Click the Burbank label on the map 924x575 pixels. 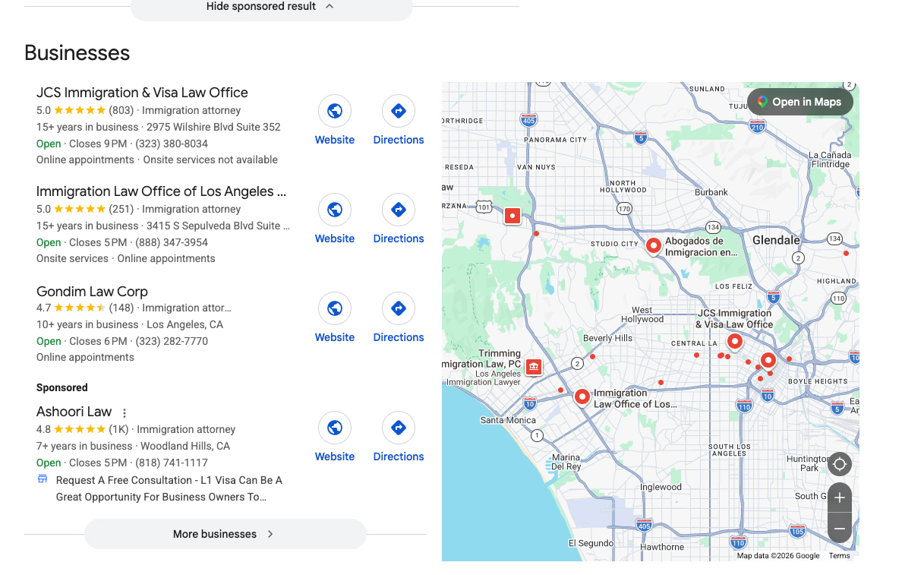pos(711,192)
